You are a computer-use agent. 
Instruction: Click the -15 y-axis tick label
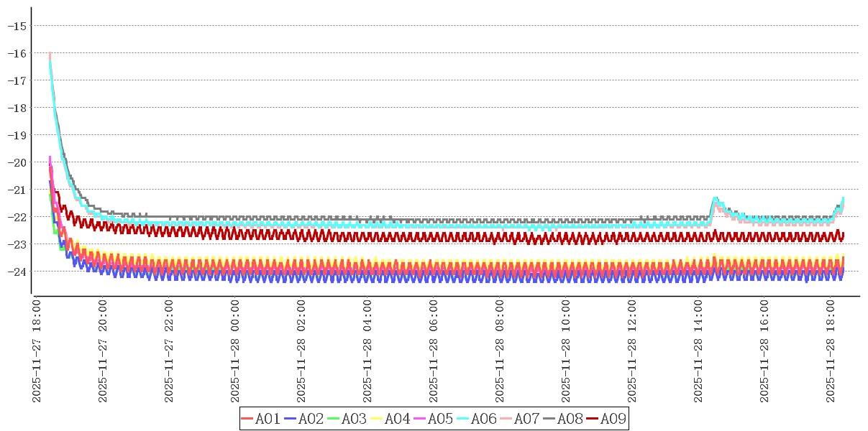[17, 26]
